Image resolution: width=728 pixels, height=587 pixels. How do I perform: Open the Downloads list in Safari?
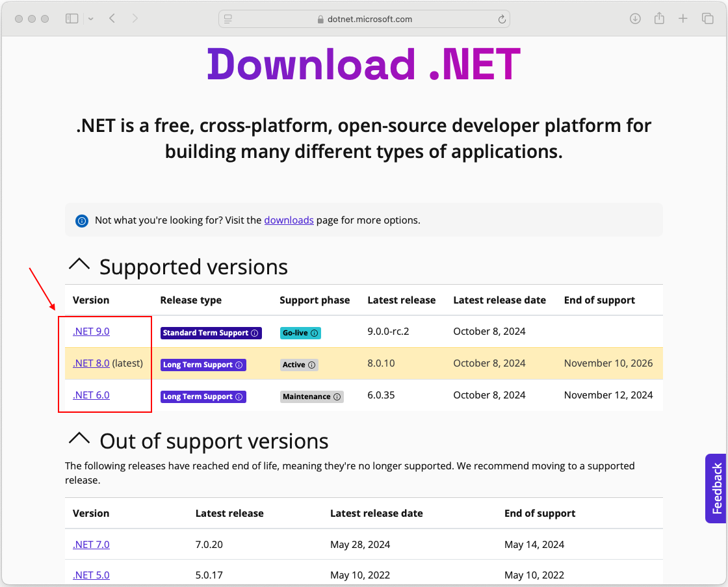click(635, 18)
